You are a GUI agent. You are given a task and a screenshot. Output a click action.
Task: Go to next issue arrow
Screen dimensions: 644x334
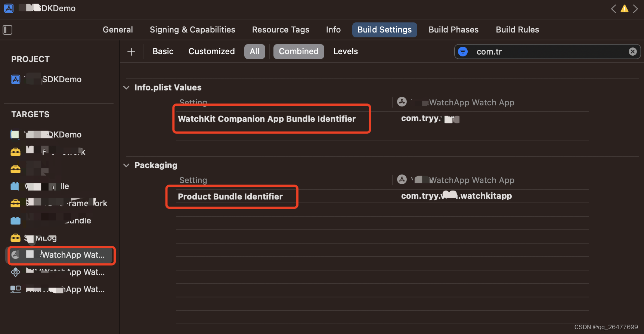(x=635, y=9)
